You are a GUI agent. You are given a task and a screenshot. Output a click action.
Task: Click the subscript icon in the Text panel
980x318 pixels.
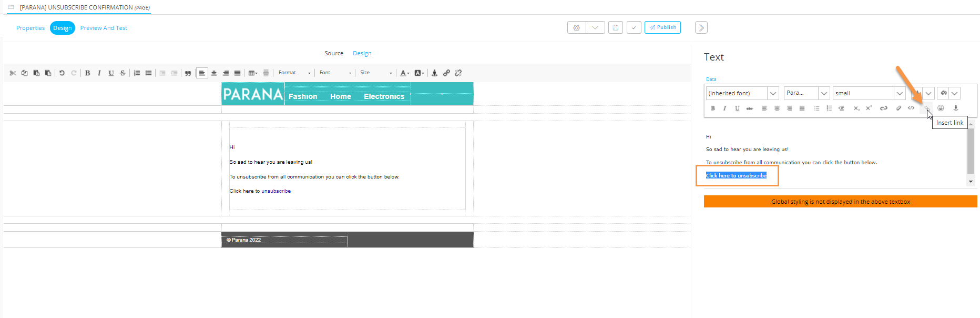coord(856,108)
